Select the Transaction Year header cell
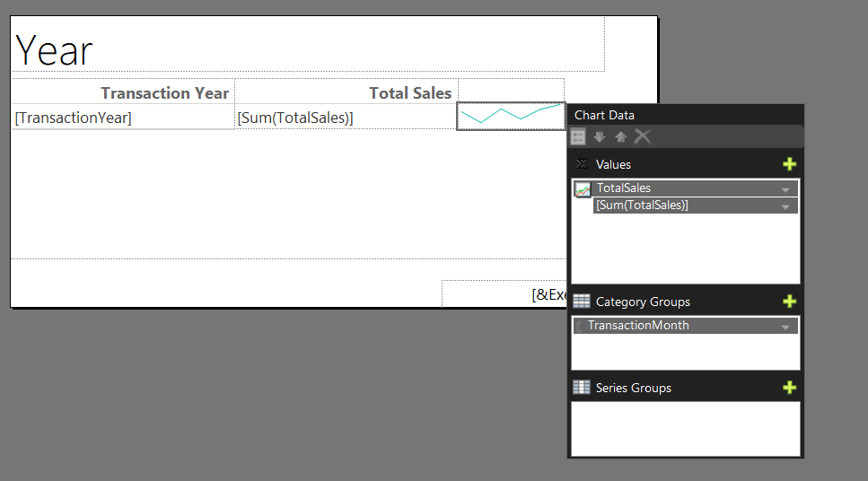 [x=123, y=92]
